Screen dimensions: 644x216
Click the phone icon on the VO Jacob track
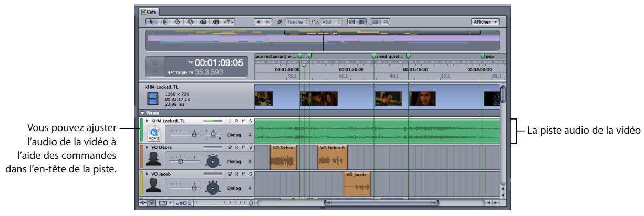(x=230, y=175)
